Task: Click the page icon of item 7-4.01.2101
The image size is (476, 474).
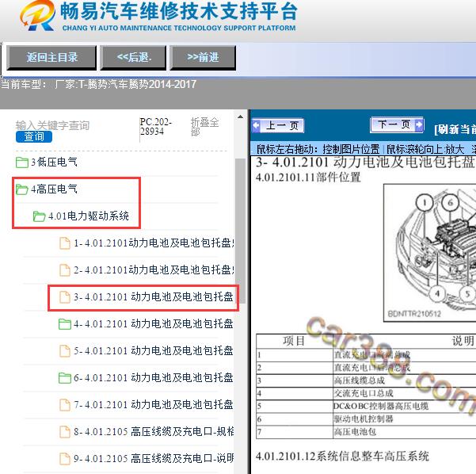Action: (x=65, y=405)
